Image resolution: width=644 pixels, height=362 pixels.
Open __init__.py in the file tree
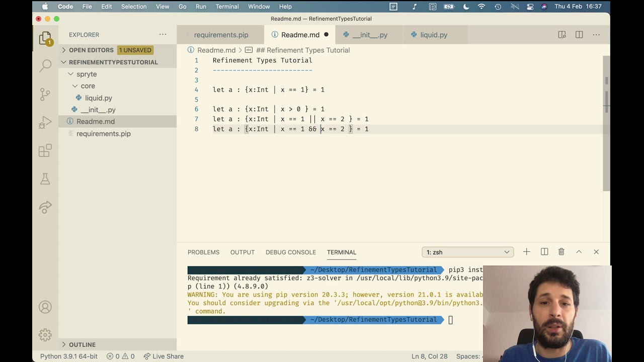(x=98, y=110)
